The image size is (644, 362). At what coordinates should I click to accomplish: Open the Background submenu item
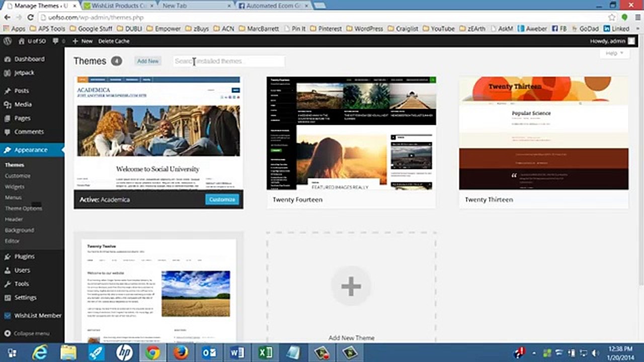(x=19, y=230)
